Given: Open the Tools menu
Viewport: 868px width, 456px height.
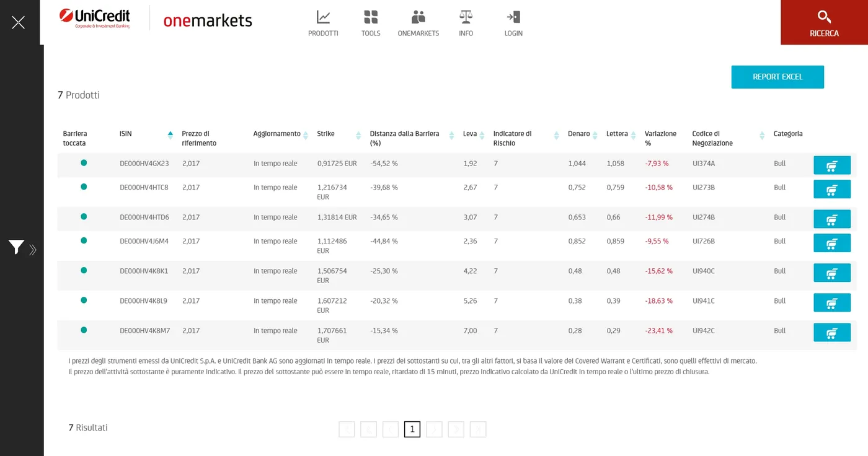Looking at the screenshot, I should (371, 24).
